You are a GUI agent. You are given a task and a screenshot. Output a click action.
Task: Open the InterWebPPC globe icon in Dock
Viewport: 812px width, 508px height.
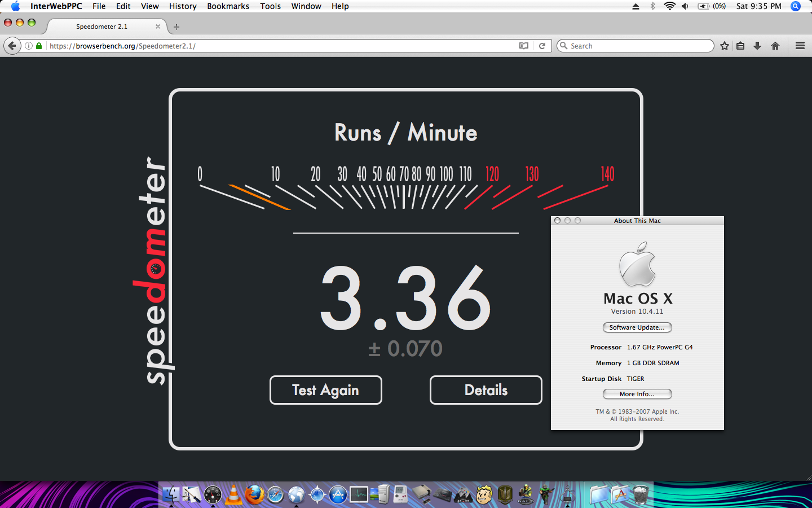tap(296, 494)
